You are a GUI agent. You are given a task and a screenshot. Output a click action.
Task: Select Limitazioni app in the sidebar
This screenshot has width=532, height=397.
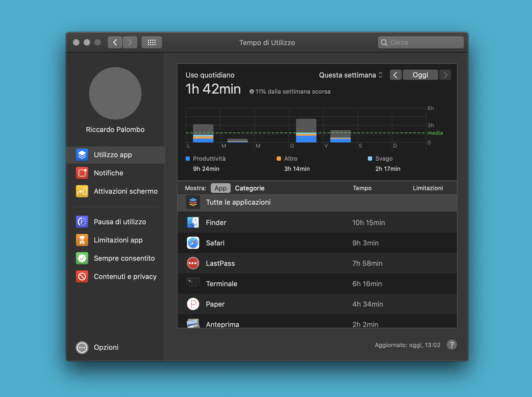coord(118,240)
